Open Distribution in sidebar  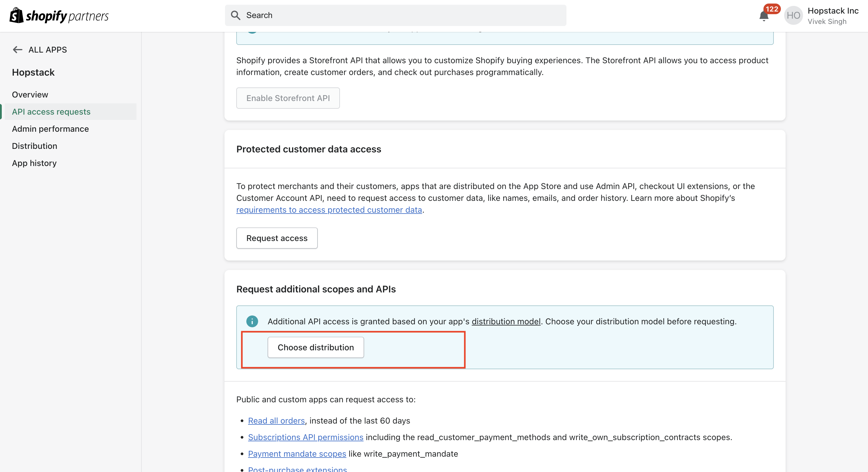pos(34,146)
